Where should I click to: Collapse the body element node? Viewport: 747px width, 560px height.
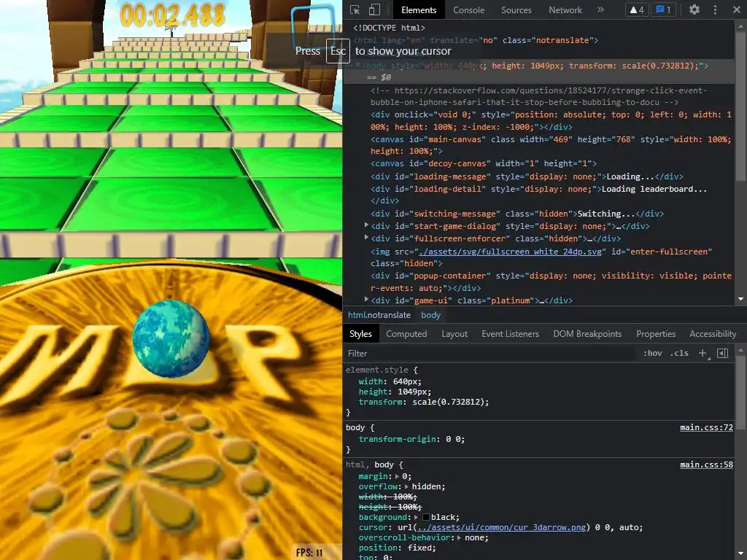pos(357,66)
